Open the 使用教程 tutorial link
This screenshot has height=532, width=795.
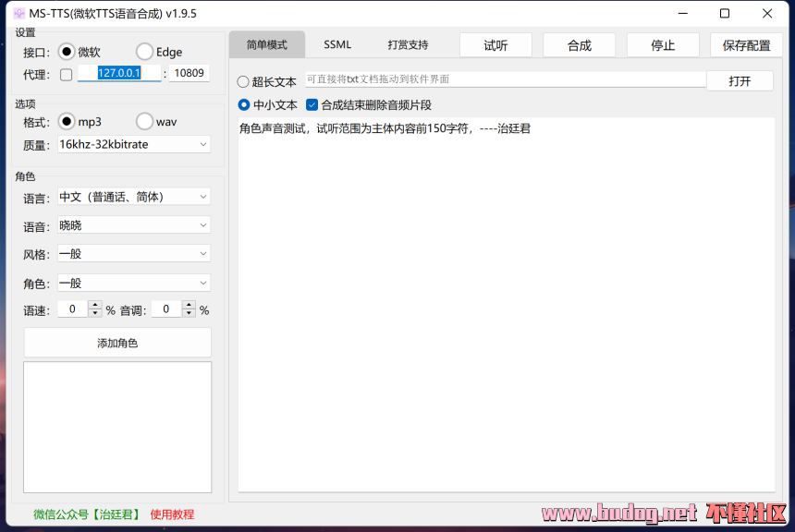coord(172,514)
